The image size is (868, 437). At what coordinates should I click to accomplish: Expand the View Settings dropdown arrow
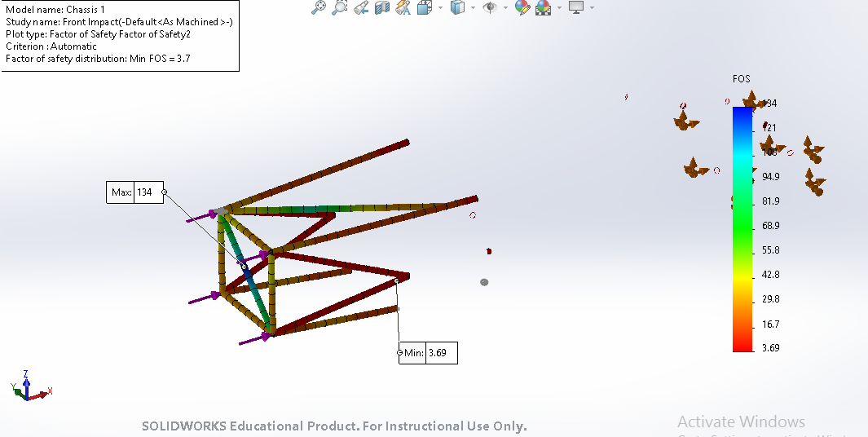[592, 7]
